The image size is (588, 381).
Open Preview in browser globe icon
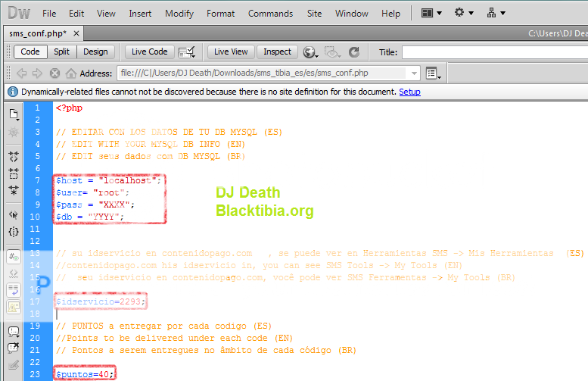pos(310,52)
